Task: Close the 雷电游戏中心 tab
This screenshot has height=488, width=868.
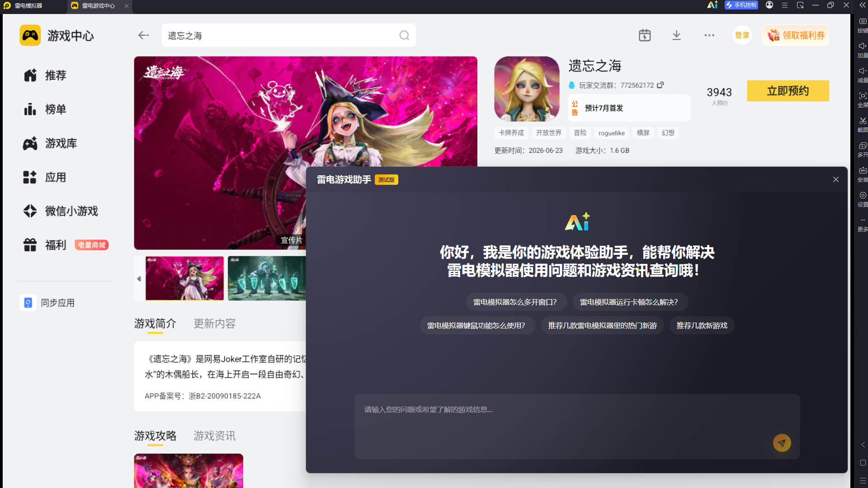Action: (x=127, y=5)
